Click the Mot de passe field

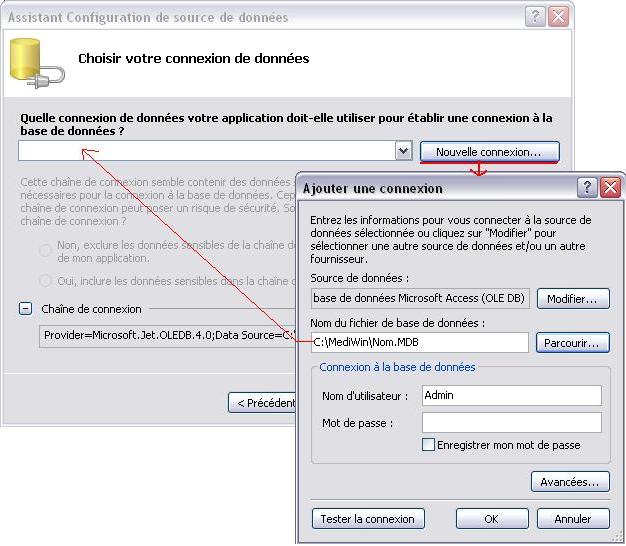[x=512, y=422]
